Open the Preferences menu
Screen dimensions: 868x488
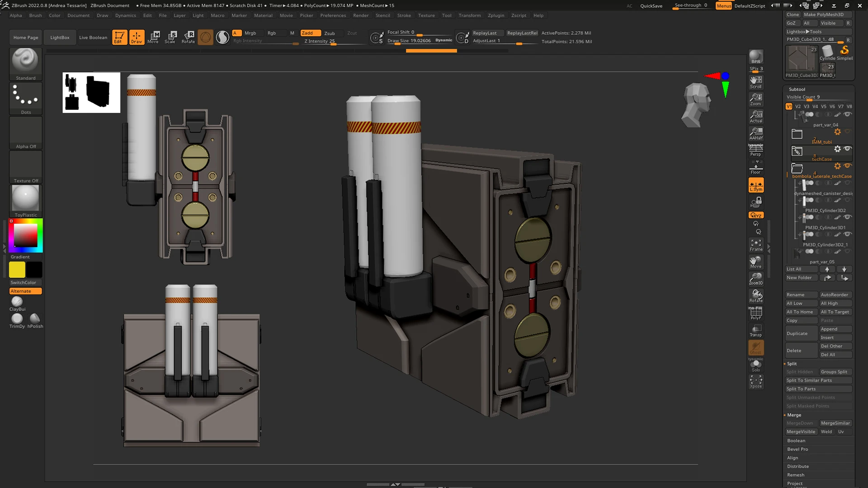point(333,15)
